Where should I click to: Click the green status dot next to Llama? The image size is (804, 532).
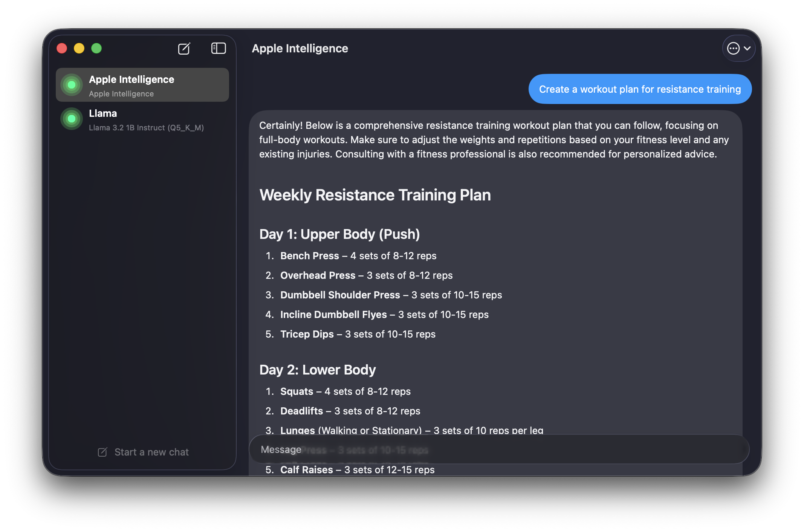point(71,119)
